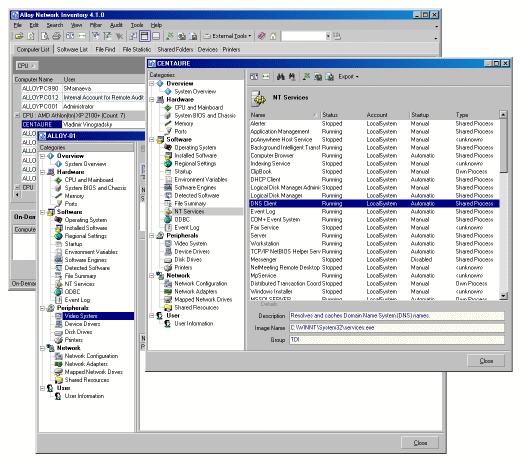The width and height of the screenshot is (521, 464).
Task: Click the NT Services list scroll-up arrow
Action: coord(504,115)
